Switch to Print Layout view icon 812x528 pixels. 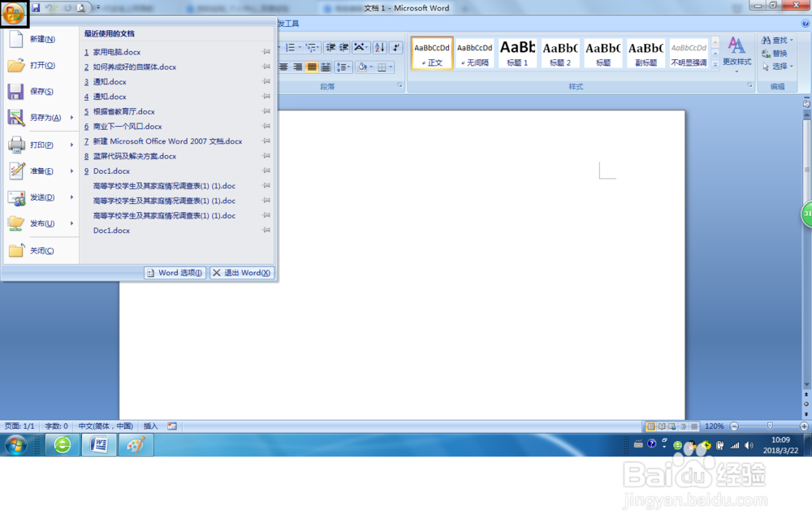coord(651,426)
